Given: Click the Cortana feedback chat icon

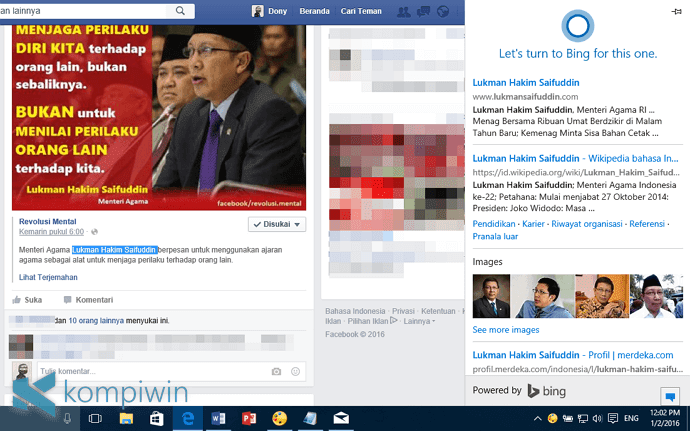Looking at the screenshot, I should point(670,397).
